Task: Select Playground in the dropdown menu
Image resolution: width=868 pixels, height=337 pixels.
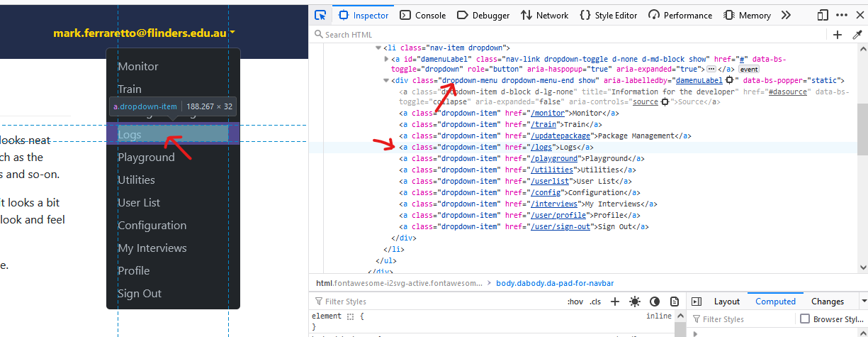Action: pyautogui.click(x=146, y=158)
